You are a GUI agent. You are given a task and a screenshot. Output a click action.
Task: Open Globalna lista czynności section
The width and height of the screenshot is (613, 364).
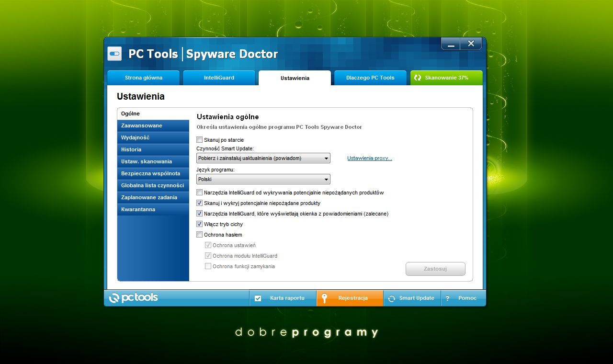coord(153,185)
